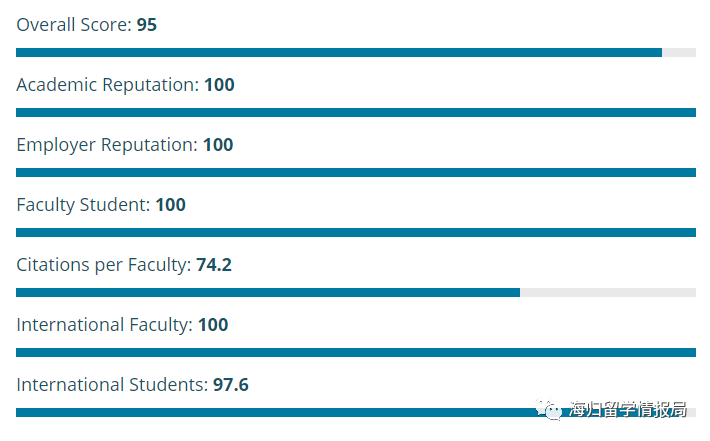Click the Citations per Faculty progress bar

[x=356, y=292]
